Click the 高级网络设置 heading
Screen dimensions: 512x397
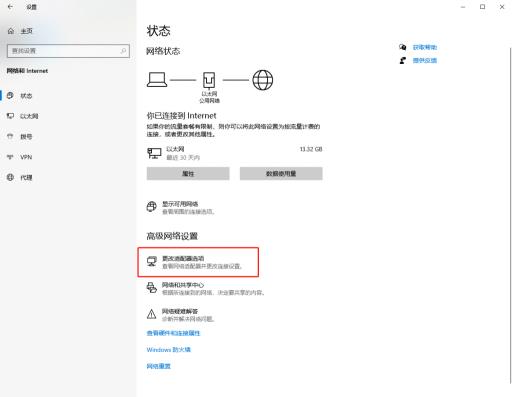[x=172, y=236]
